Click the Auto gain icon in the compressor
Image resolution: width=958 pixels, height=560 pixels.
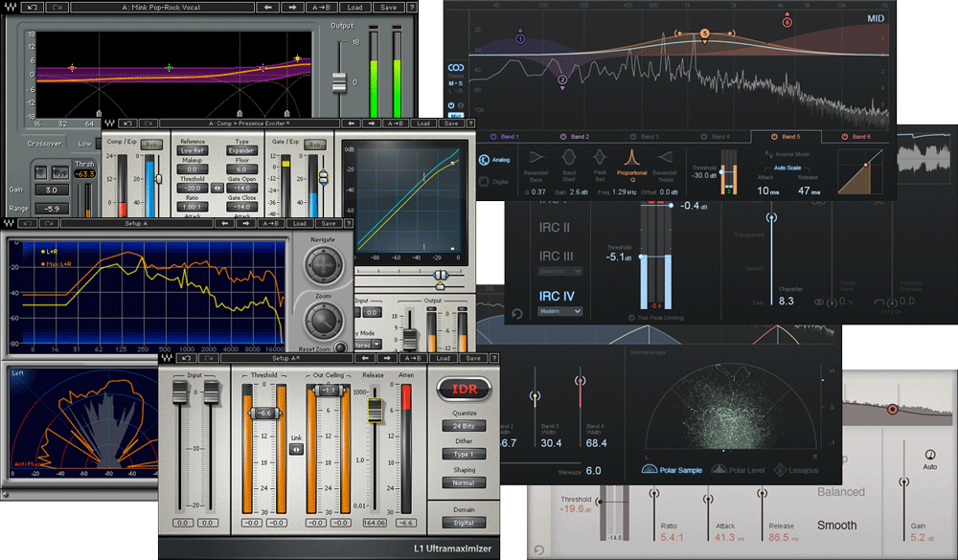pos(930,455)
